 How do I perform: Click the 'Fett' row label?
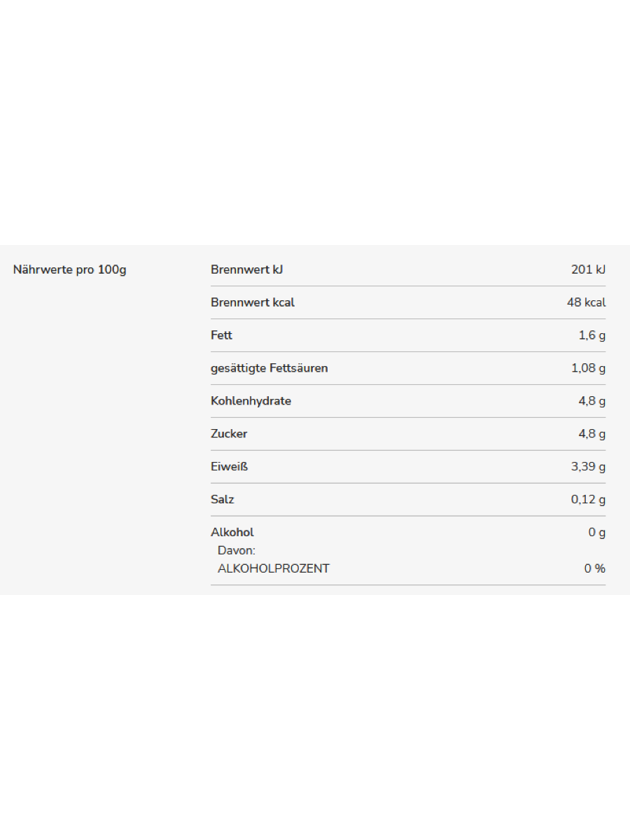(221, 335)
